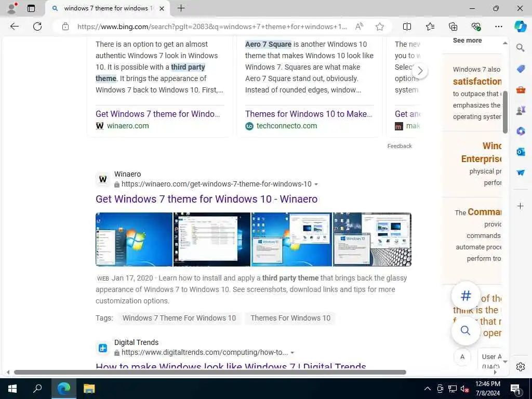
Task: Click the floating hash button
Action: 466,296
